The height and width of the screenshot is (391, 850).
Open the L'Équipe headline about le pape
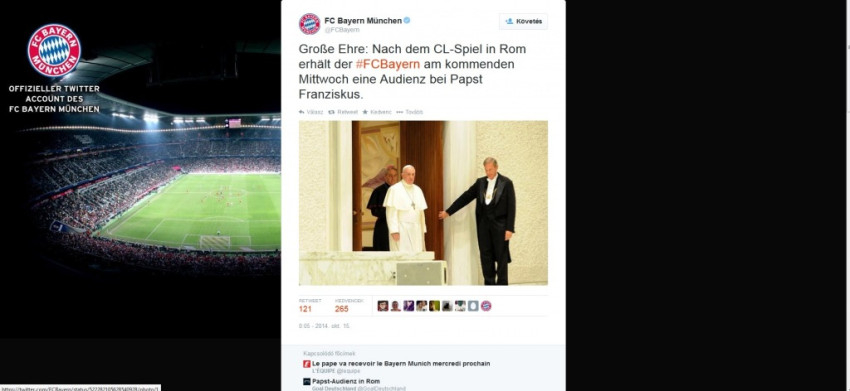(x=401, y=363)
